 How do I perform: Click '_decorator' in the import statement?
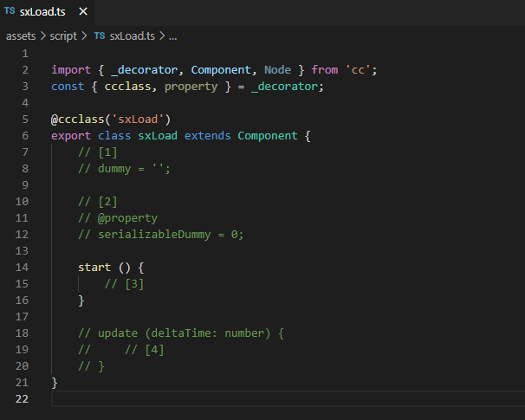[x=145, y=70]
